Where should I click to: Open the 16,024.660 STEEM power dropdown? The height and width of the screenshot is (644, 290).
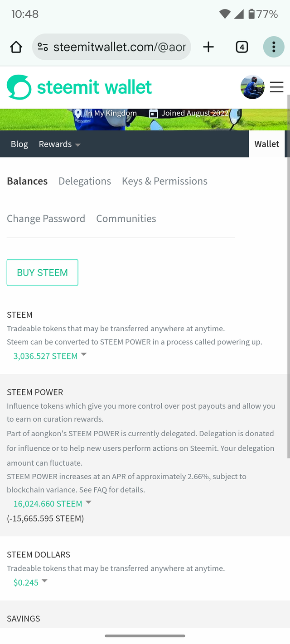click(x=52, y=504)
